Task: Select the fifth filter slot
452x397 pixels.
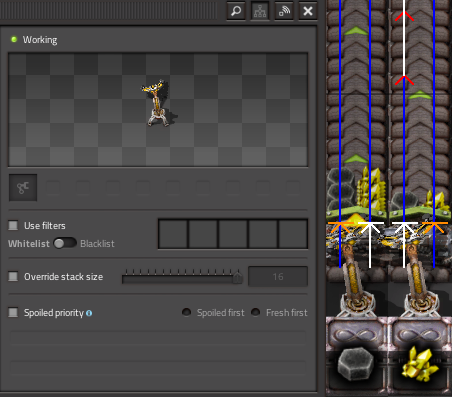Action: point(293,234)
